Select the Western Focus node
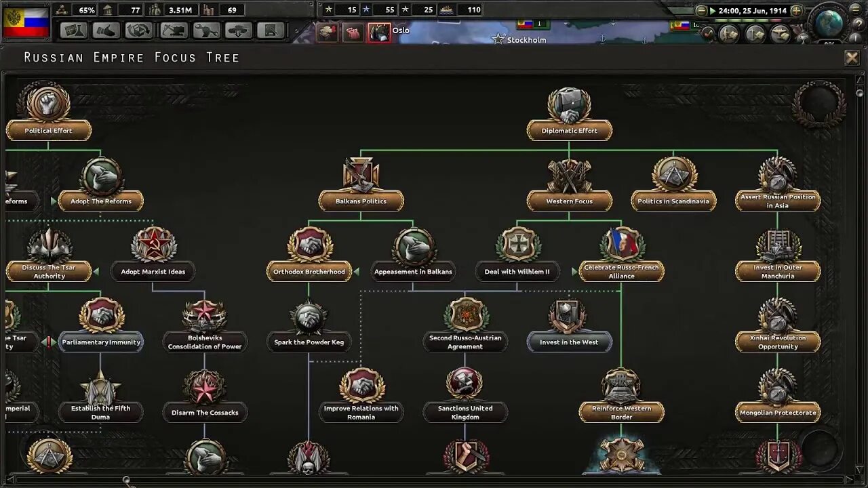 pyautogui.click(x=570, y=183)
